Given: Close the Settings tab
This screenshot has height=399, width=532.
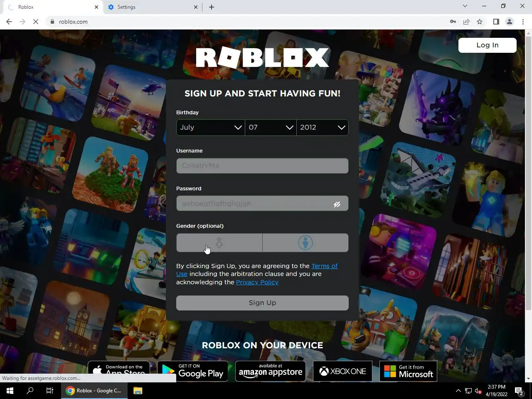Looking at the screenshot, I should point(196,7).
